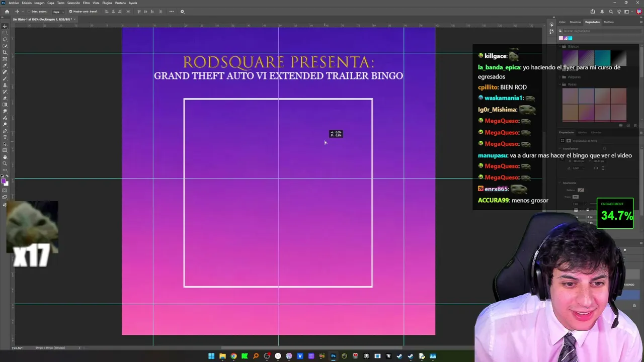Select the Move tool
The width and height of the screenshot is (644, 362).
click(5, 26)
